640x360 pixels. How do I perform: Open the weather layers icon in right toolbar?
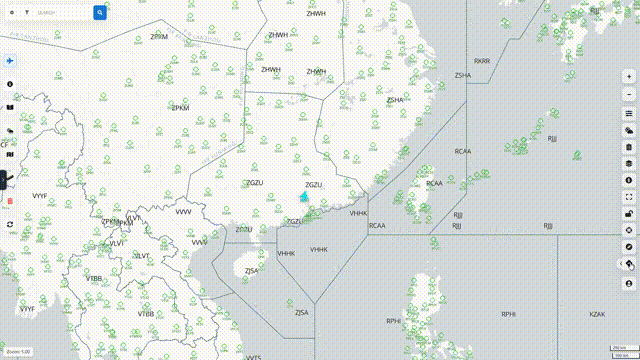[629, 131]
